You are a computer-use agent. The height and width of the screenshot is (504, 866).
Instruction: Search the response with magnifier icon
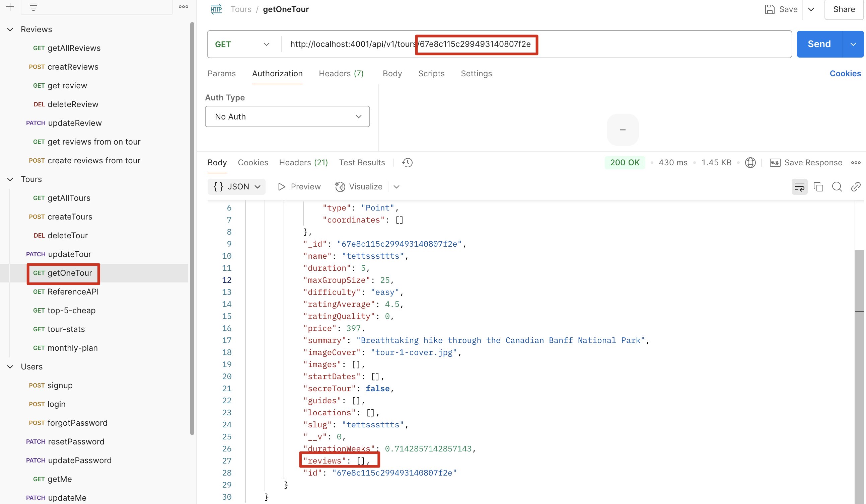click(837, 187)
